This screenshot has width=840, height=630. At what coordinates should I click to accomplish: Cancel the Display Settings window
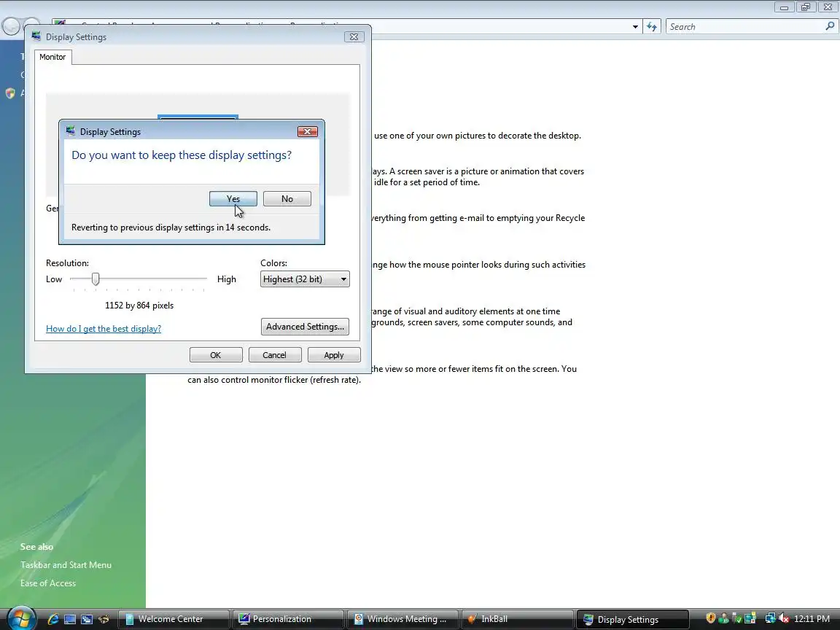click(275, 355)
